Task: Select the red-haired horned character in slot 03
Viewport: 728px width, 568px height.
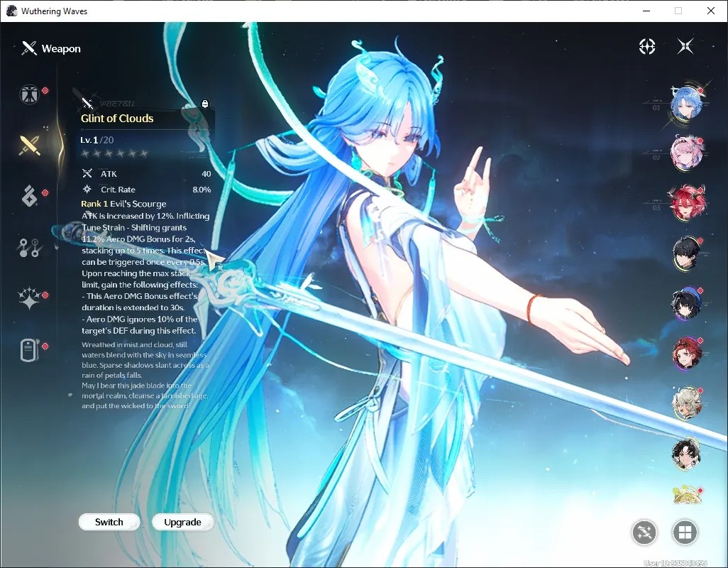Action: [x=686, y=202]
